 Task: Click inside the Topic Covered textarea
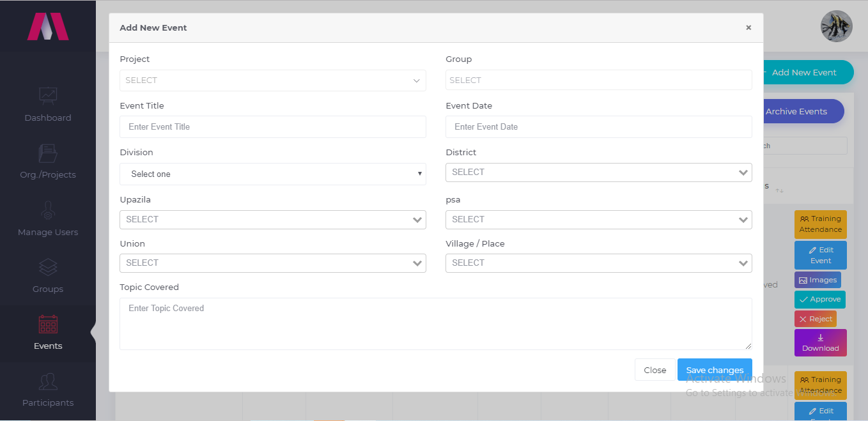point(436,324)
